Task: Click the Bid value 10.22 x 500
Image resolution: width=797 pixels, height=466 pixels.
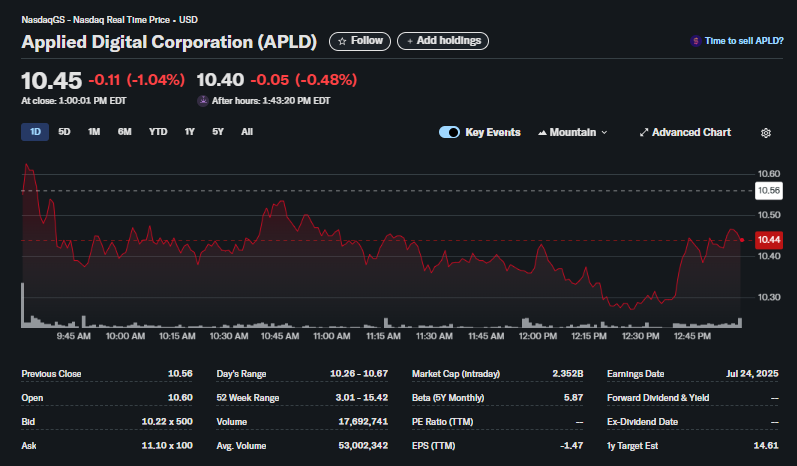Action: pyautogui.click(x=167, y=422)
